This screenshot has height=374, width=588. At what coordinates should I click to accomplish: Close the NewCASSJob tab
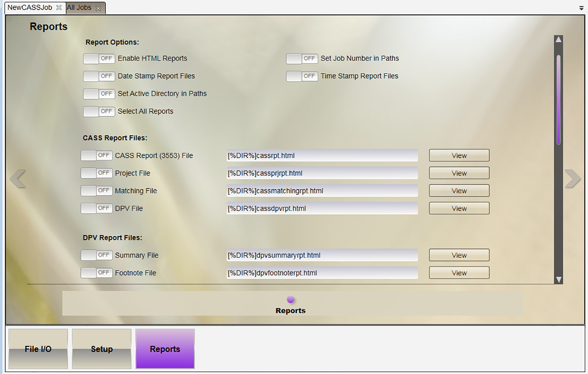[x=59, y=8]
